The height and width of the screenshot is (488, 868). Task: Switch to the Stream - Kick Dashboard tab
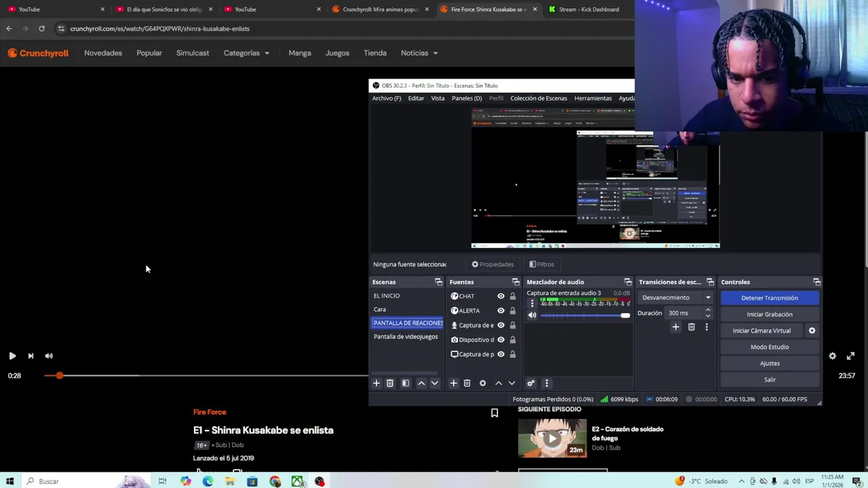tap(587, 9)
